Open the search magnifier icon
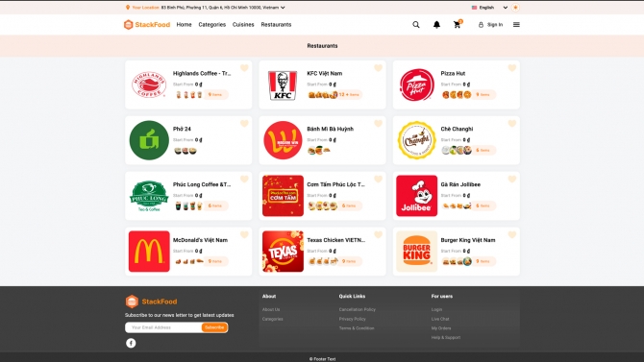Screen dimensions: 644x362 [x=416, y=25]
